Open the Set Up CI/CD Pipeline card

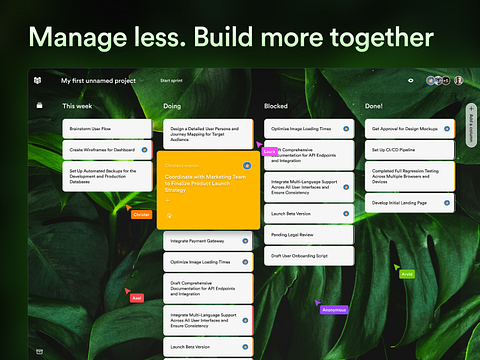tap(410, 150)
